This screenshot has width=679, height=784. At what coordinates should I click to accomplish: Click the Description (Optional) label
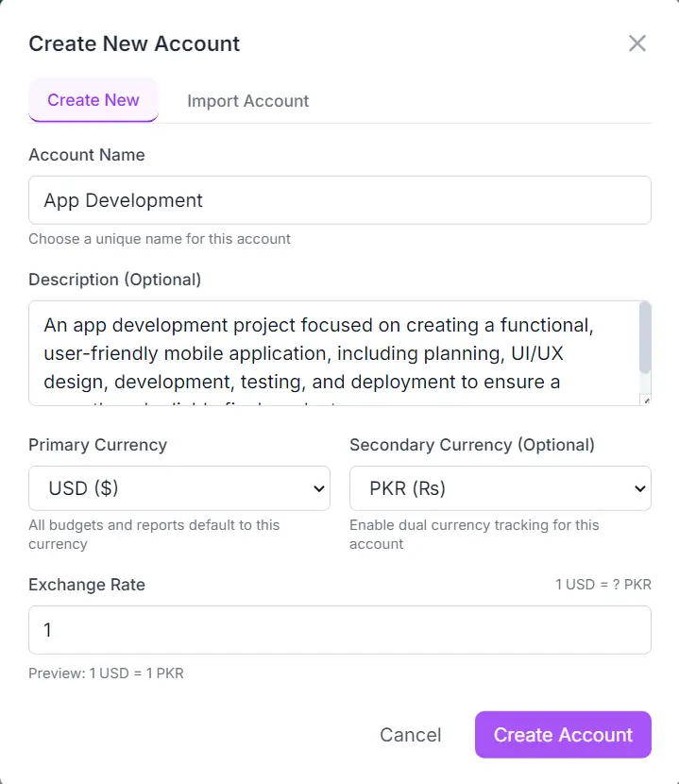115,280
